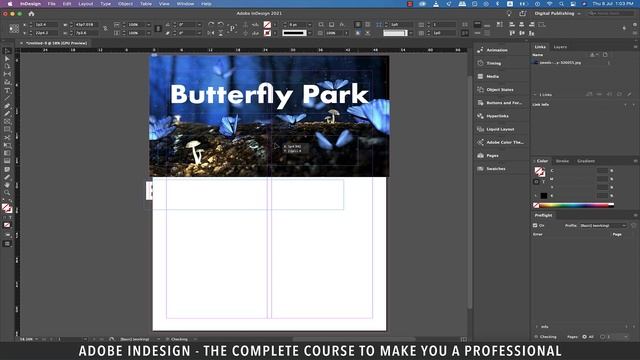
Task: Open the scale X percentage dropdown
Action: pyautogui.click(x=149, y=24)
